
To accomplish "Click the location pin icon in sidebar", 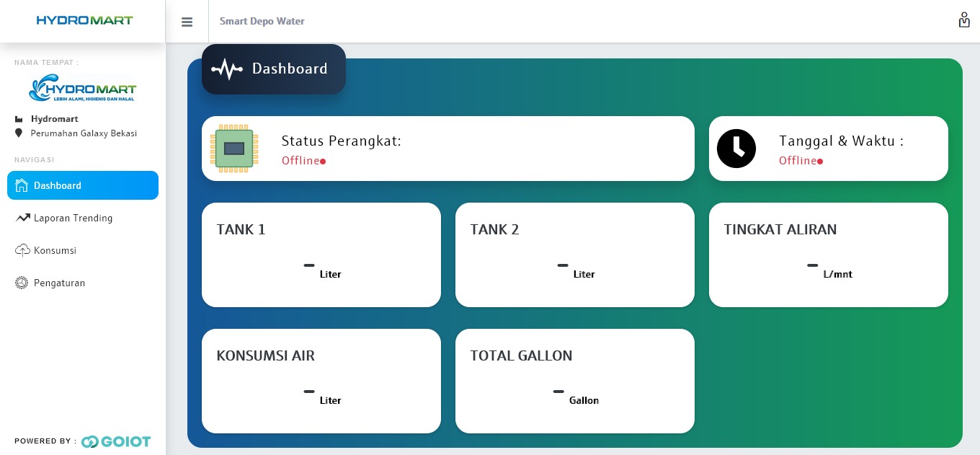I will [x=19, y=133].
